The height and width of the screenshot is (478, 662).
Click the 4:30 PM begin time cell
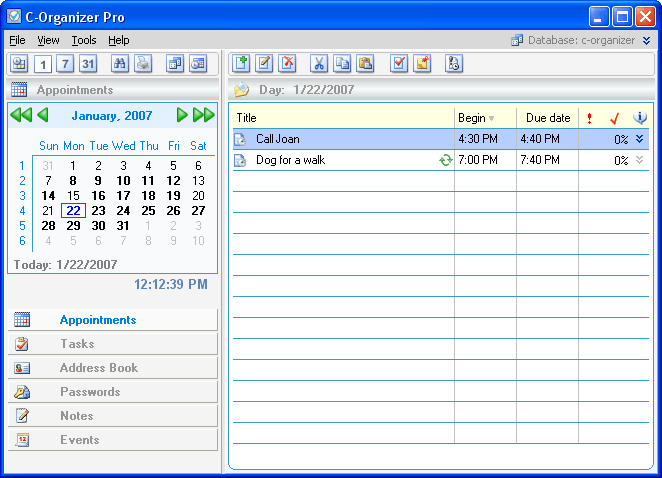coord(485,139)
